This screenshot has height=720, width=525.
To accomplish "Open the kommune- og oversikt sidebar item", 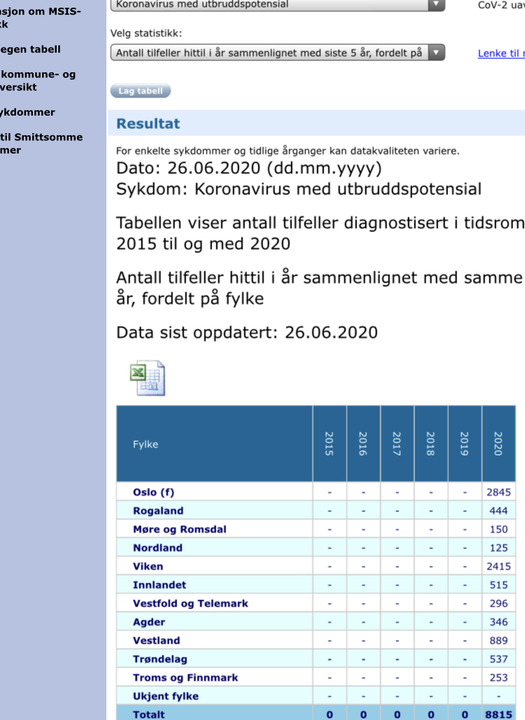I will pos(38,81).
